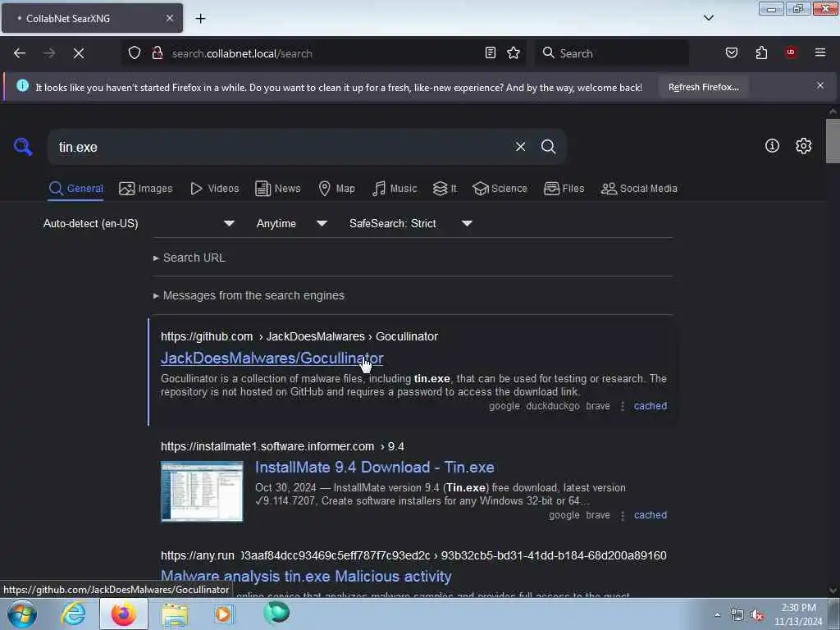Click the InstallMate screenshot thumbnail
This screenshot has height=630, width=840.
click(x=202, y=491)
